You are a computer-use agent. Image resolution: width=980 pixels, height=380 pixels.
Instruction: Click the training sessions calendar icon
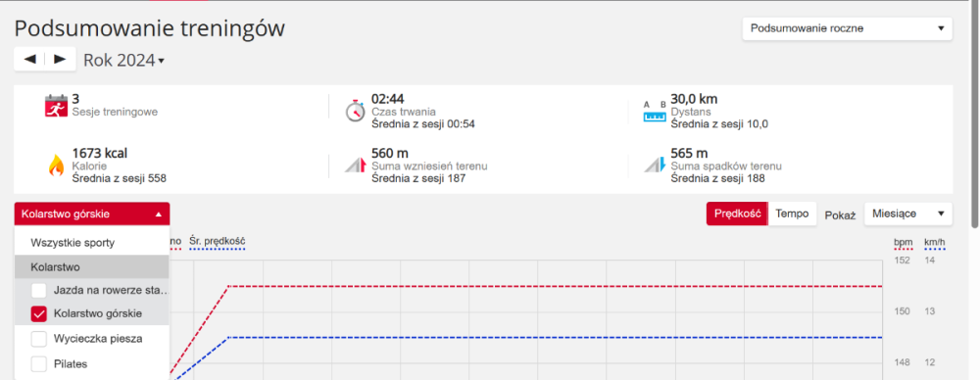(56, 106)
